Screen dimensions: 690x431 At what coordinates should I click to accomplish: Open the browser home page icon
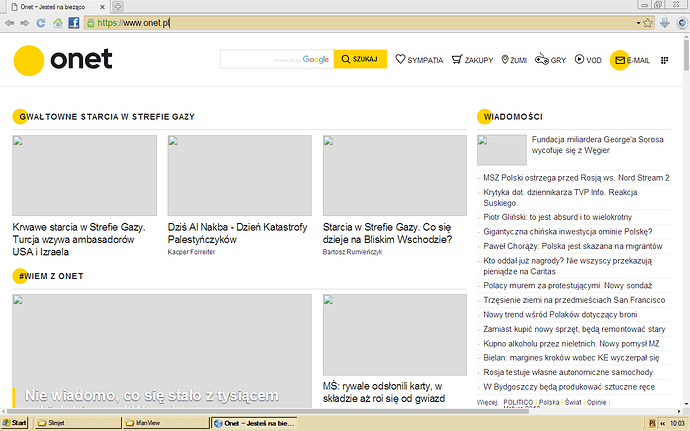coord(58,23)
